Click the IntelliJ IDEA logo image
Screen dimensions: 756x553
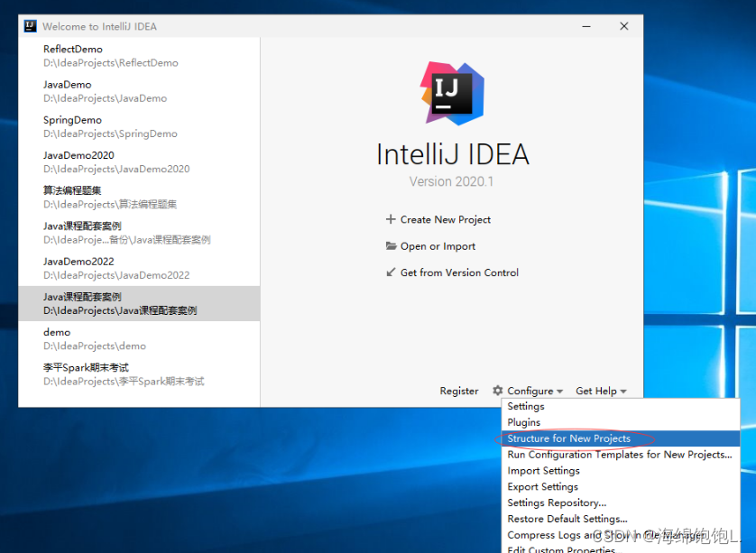tap(452, 94)
